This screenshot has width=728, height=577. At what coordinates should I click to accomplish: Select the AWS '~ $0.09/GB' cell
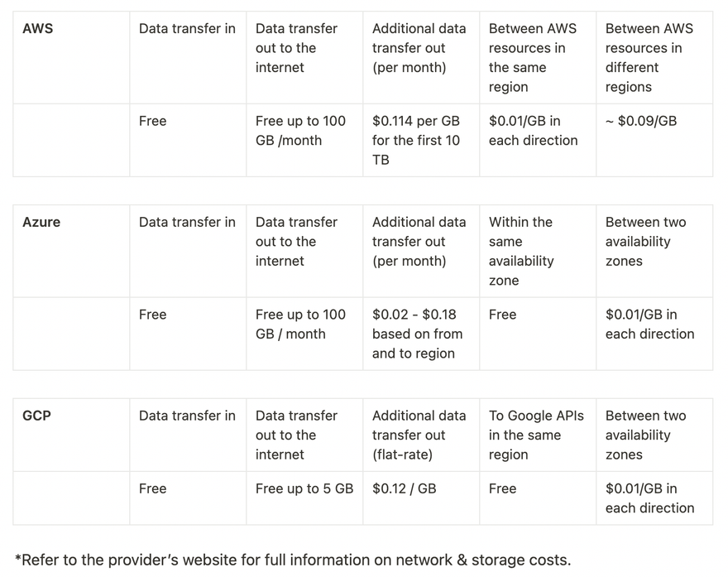tap(654, 140)
